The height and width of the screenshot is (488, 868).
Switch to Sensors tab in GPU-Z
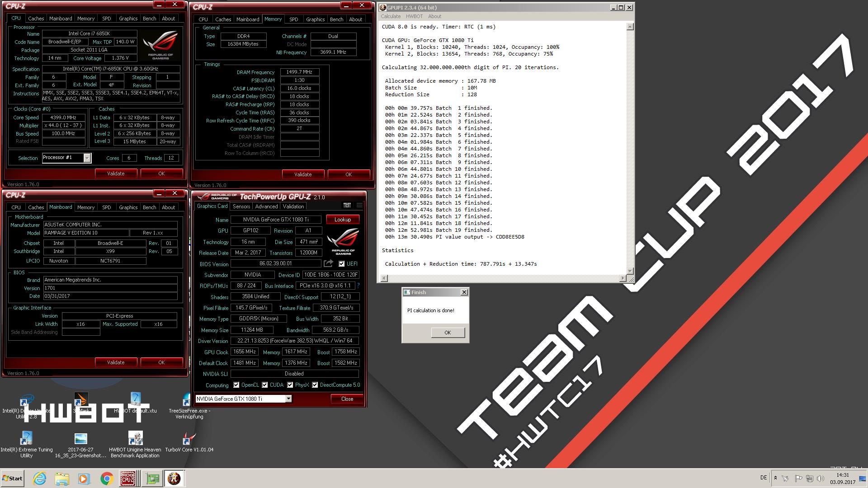pyautogui.click(x=241, y=206)
